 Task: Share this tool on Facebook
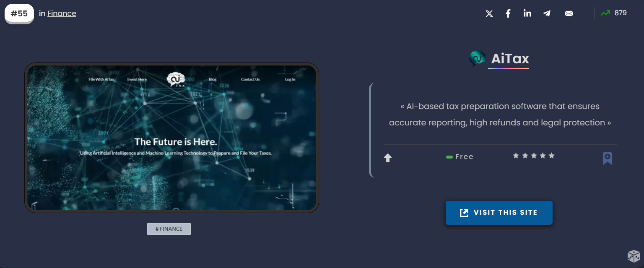coord(508,13)
